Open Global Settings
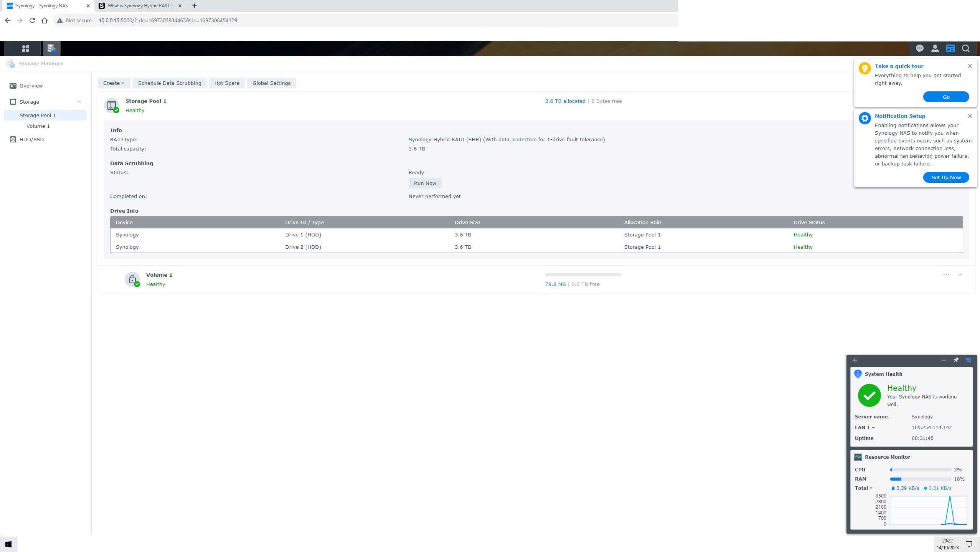980x552 pixels. [271, 83]
